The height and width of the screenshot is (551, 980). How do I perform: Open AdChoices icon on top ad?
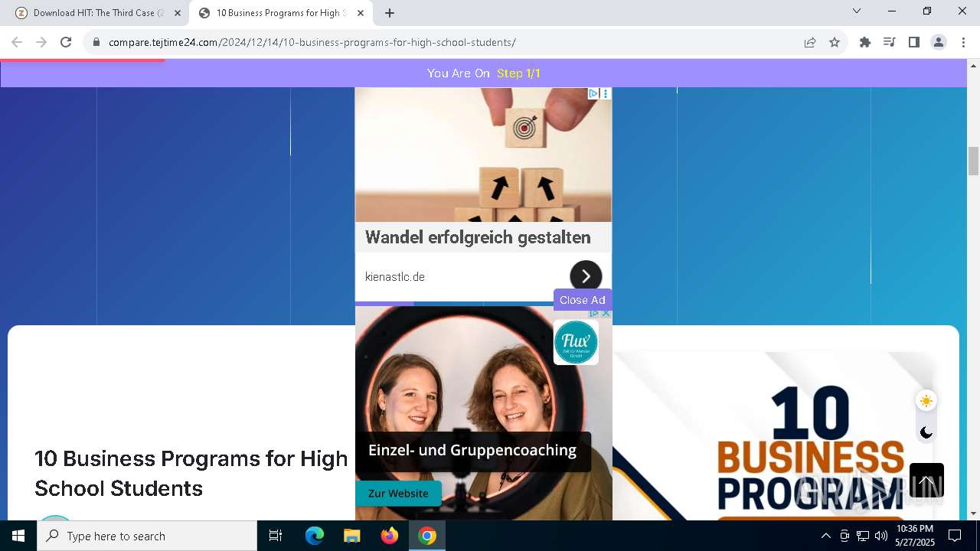point(593,93)
